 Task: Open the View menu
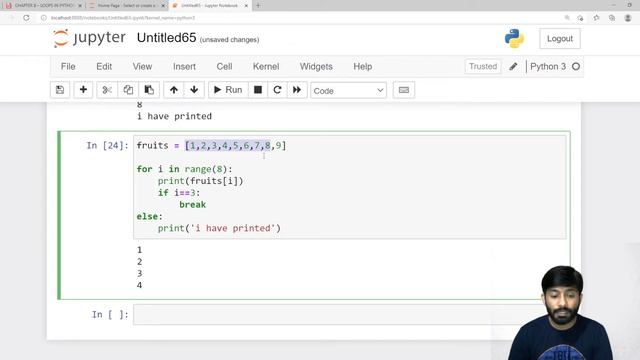142,67
